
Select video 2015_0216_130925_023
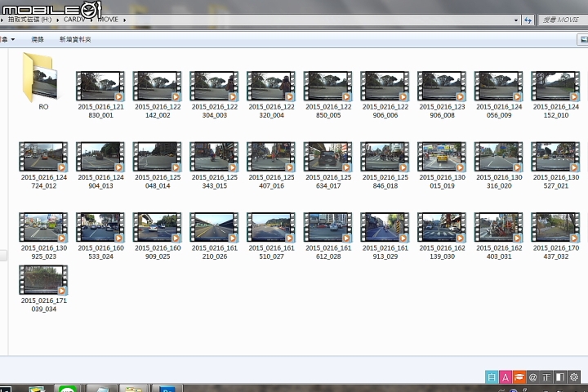click(44, 237)
